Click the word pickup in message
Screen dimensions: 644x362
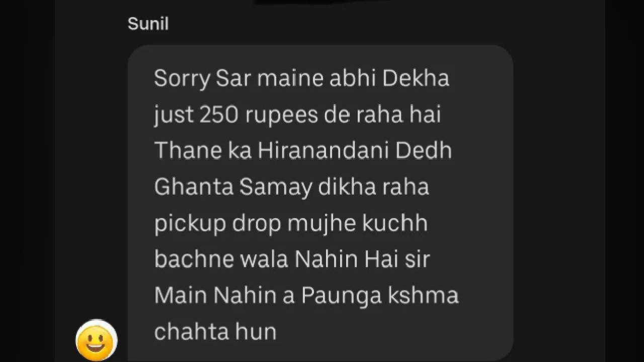[x=190, y=224]
